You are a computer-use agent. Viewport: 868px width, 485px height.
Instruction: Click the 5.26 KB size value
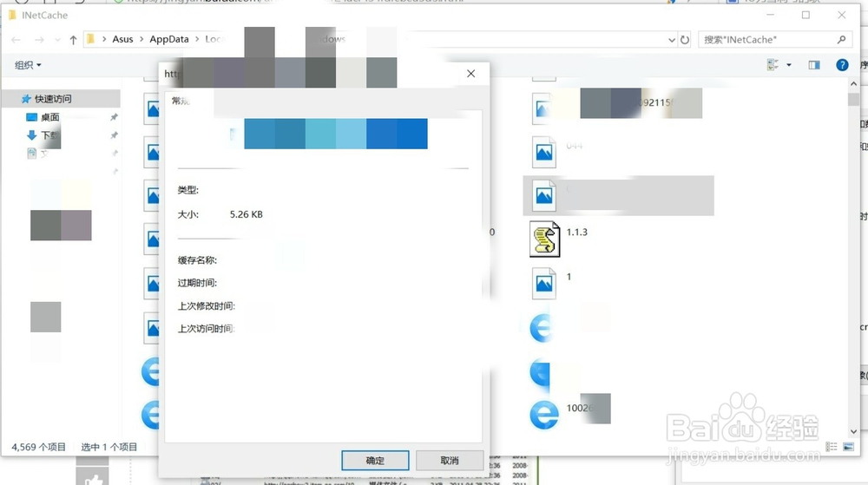click(x=247, y=214)
